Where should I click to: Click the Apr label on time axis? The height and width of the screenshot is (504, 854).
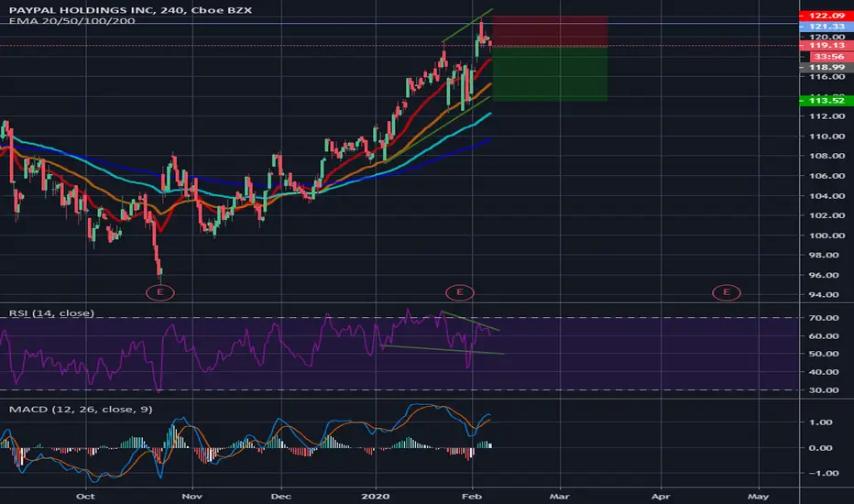[x=661, y=497]
